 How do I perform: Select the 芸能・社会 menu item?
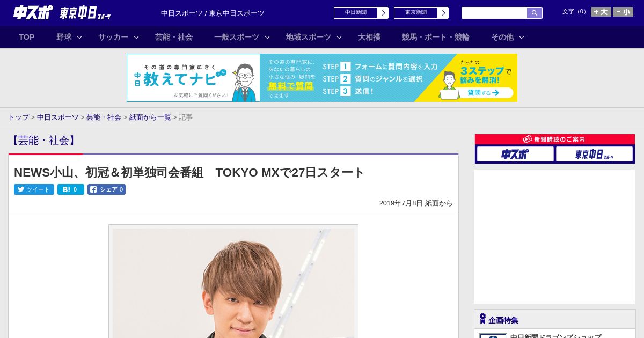(x=174, y=37)
